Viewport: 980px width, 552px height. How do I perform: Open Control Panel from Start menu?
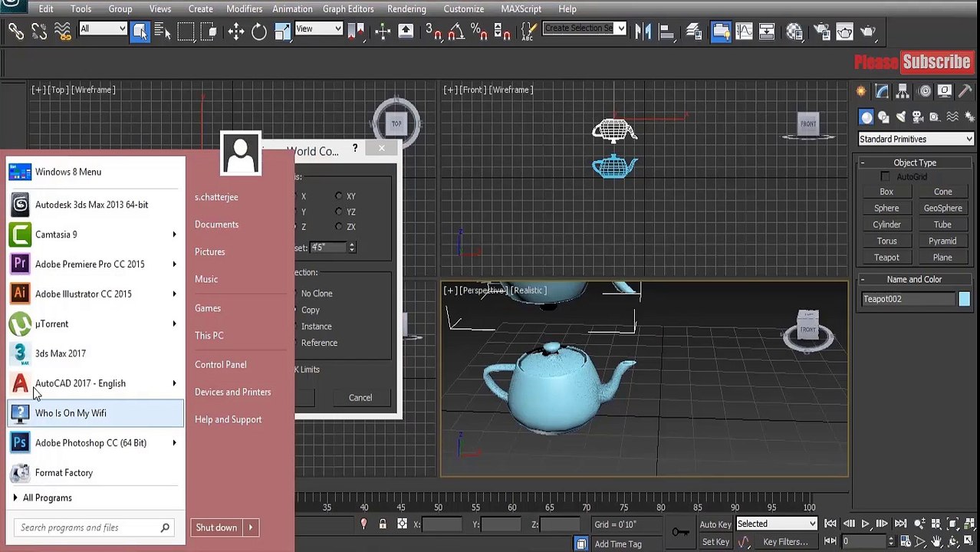pyautogui.click(x=220, y=365)
